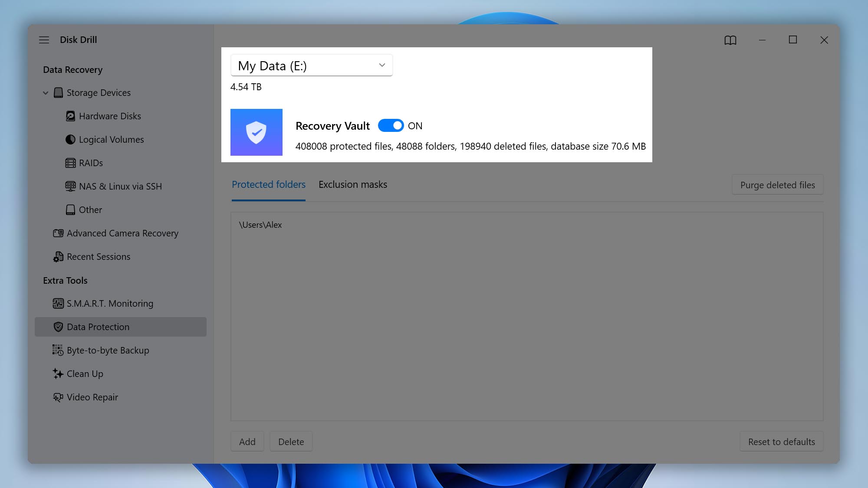Viewport: 868px width, 488px height.
Task: Select NAS & Linux via SSH entry
Action: (120, 187)
